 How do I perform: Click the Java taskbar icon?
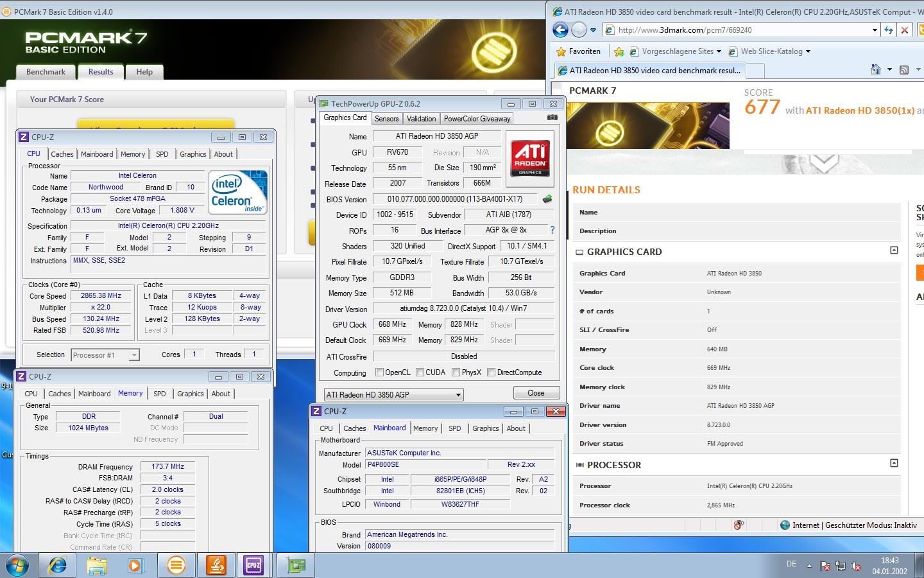(x=216, y=565)
